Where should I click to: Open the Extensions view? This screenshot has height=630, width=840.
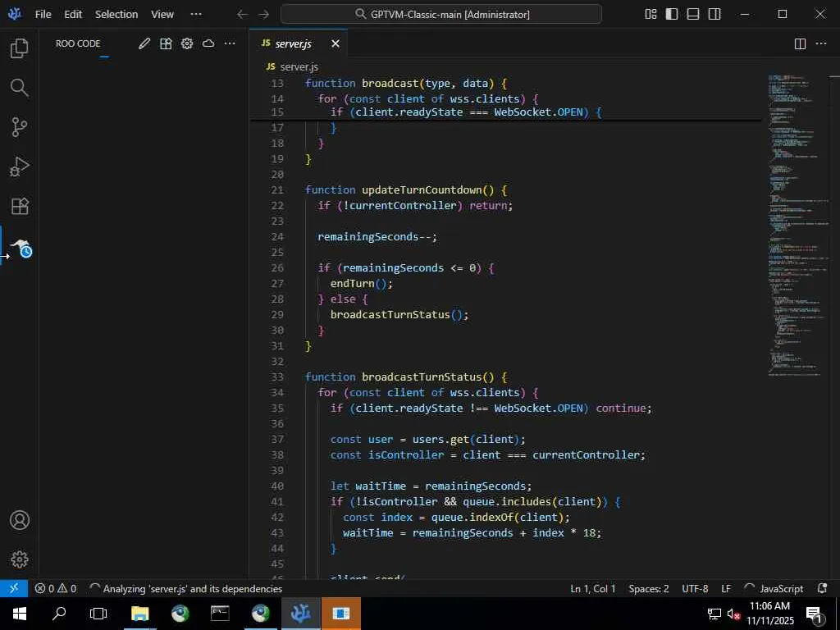[x=20, y=206]
